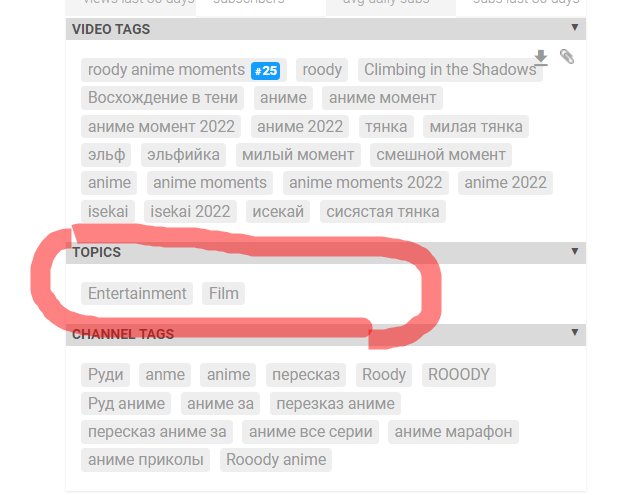Choose the 'anime moments' tag

[210, 183]
